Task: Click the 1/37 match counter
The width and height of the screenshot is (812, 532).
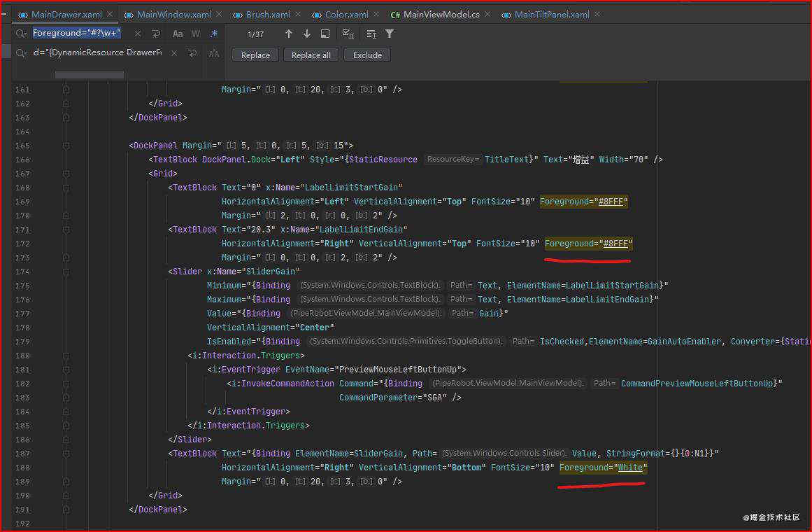Action: [x=255, y=34]
